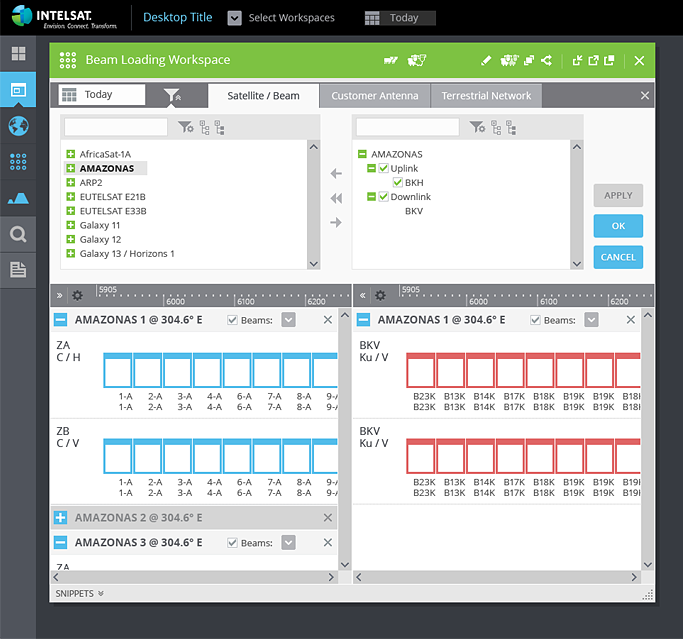Toggle the BKH checkbox

pos(397,183)
